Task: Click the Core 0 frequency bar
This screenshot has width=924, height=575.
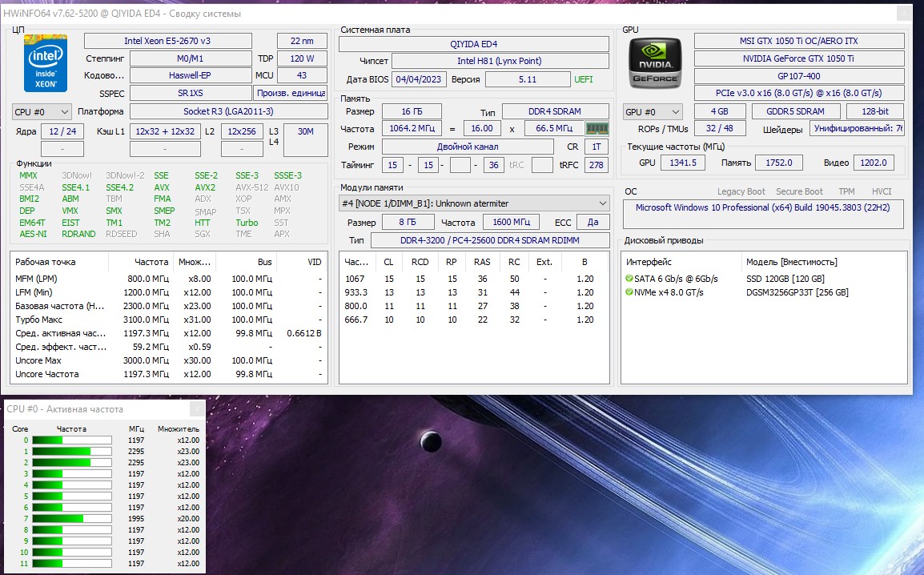Action: pos(72,440)
